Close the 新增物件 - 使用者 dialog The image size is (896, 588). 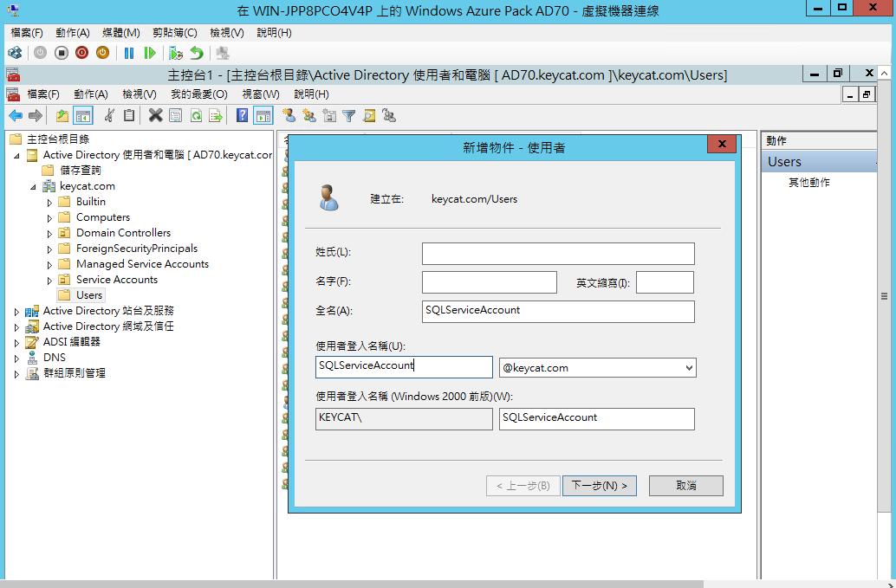(x=722, y=144)
